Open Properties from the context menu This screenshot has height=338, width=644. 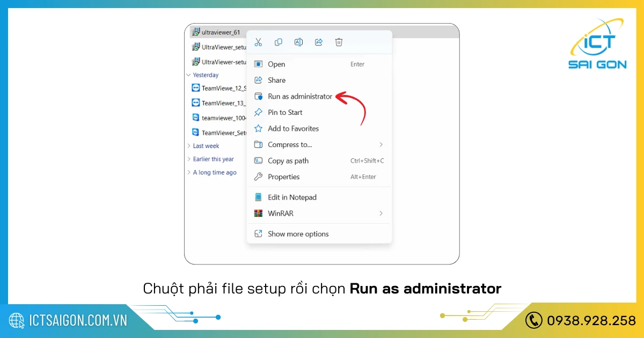319,177
